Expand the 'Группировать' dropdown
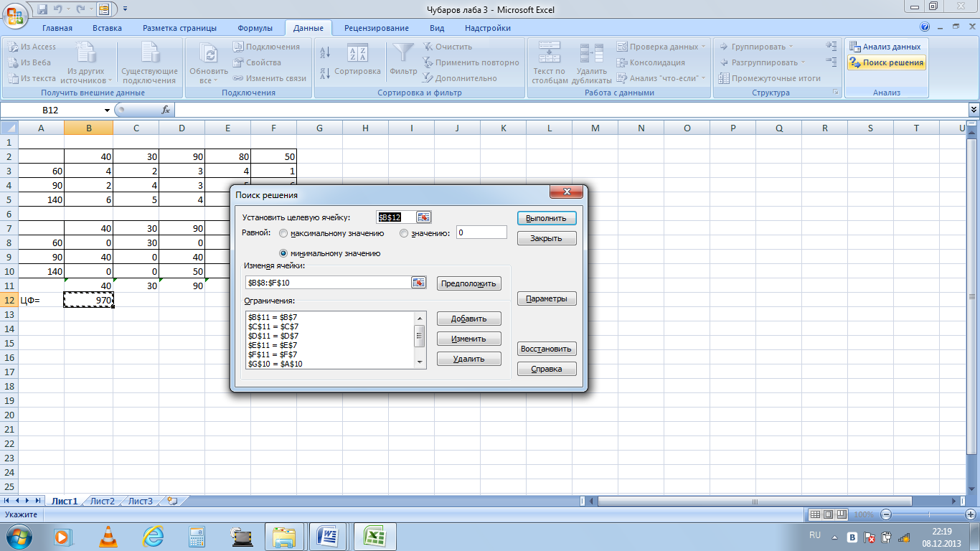This screenshot has width=980, height=551. click(791, 47)
